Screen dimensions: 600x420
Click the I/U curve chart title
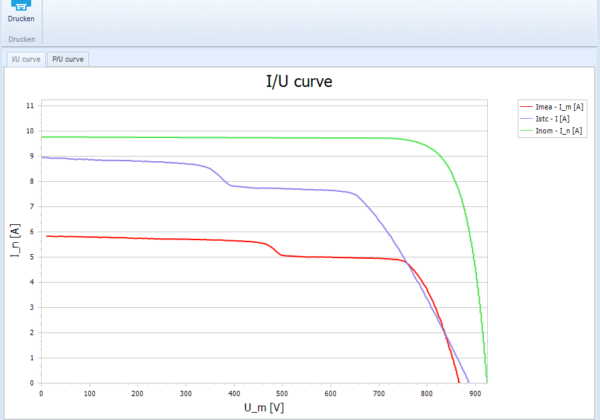click(299, 82)
